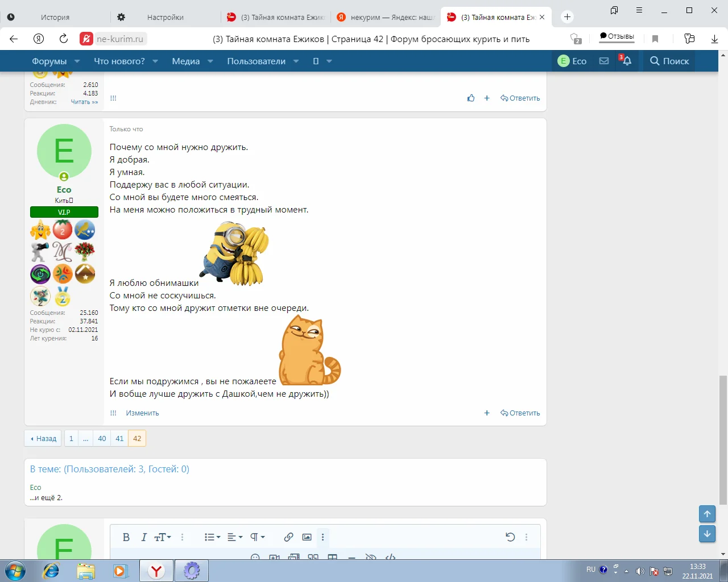Go to page 1 of the thread
The height and width of the screenshot is (582, 728).
(71, 438)
